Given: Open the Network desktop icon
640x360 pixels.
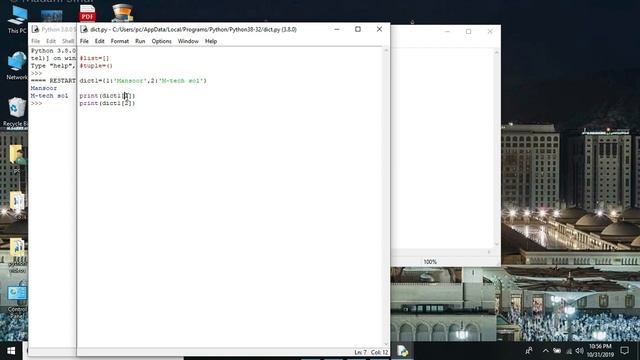Looking at the screenshot, I should click(x=17, y=65).
